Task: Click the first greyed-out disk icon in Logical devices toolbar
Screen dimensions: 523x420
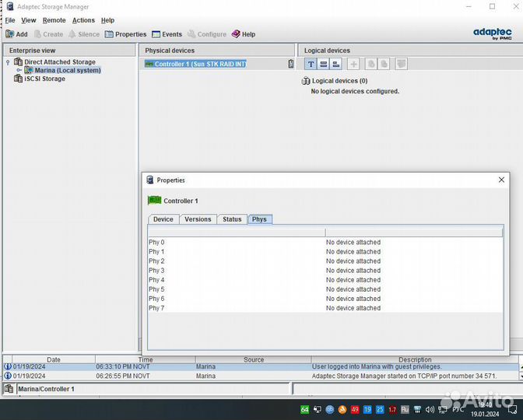Action: [x=371, y=64]
